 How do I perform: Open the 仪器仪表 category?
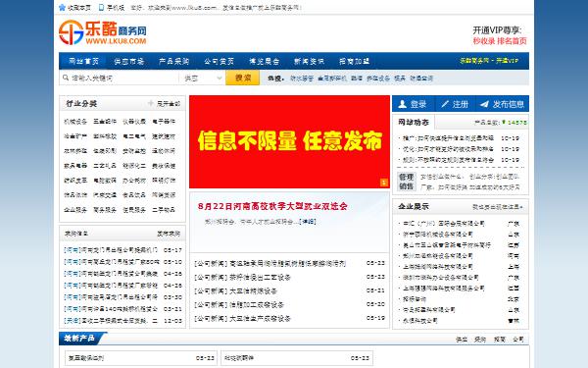[134, 122]
